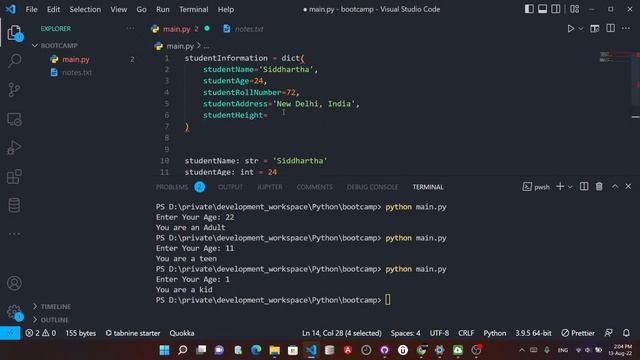The width and height of the screenshot is (640, 360).
Task: Open the Manage gear menu
Action: point(14,312)
